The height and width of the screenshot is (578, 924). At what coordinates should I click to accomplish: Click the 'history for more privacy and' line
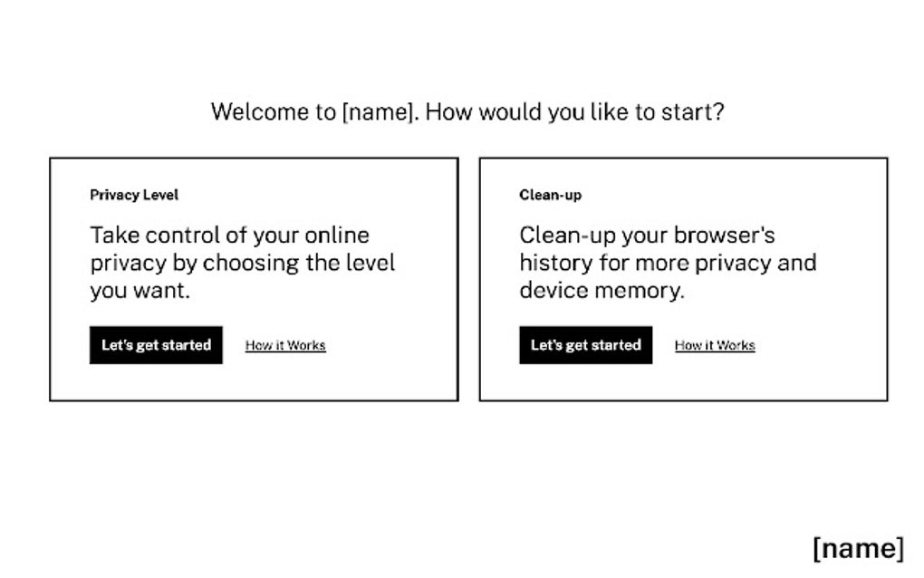pyautogui.click(x=668, y=264)
